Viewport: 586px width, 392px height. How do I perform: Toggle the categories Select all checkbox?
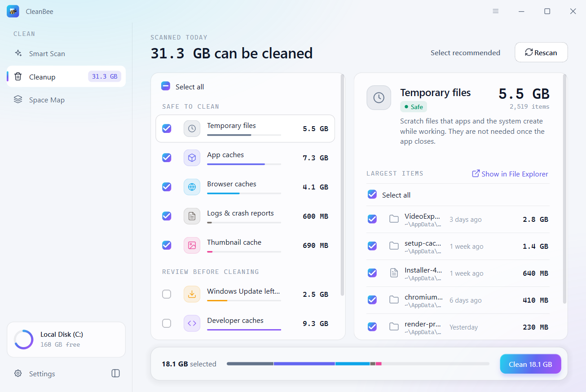166,86
